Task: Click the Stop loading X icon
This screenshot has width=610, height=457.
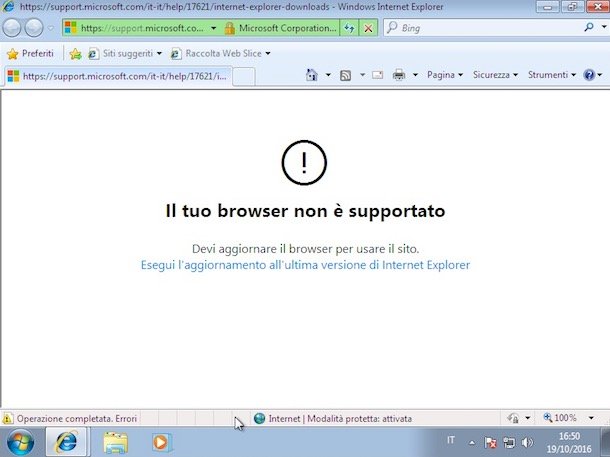Action: click(x=368, y=28)
